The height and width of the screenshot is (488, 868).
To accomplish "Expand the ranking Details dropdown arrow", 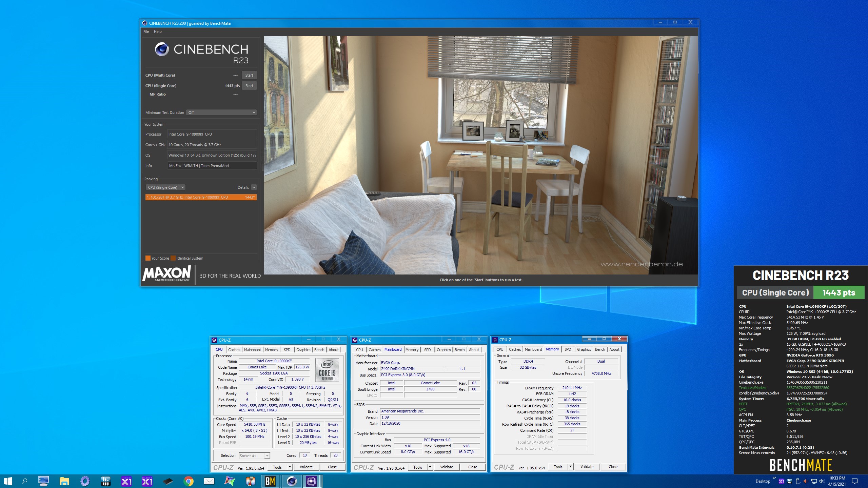I will (x=254, y=187).
